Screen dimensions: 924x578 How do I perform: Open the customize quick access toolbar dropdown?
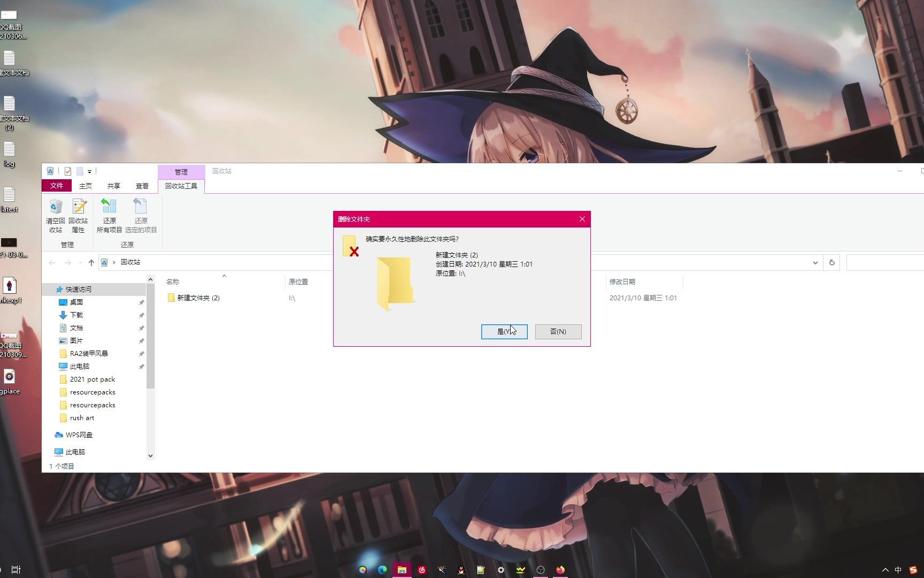click(x=89, y=172)
